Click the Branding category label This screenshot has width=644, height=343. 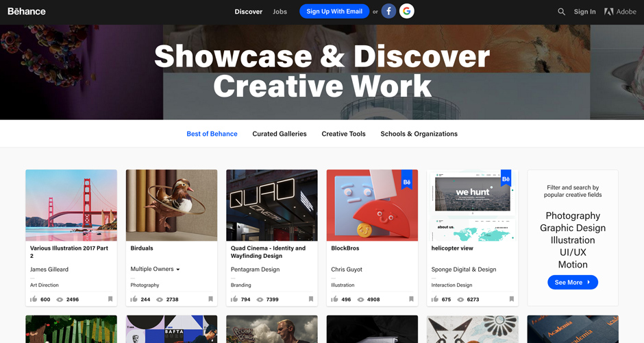pos(240,285)
